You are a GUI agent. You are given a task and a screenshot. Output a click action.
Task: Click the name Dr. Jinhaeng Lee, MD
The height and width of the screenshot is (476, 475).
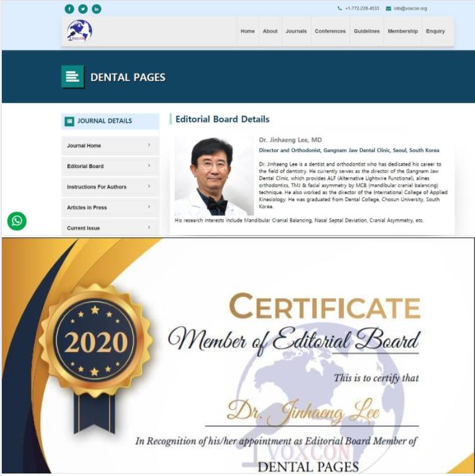pyautogui.click(x=290, y=140)
